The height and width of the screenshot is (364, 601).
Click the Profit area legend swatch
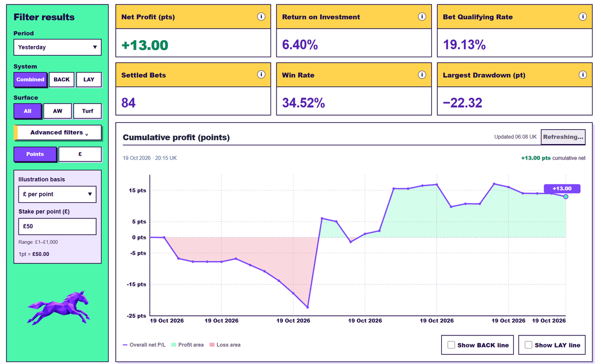pos(174,345)
